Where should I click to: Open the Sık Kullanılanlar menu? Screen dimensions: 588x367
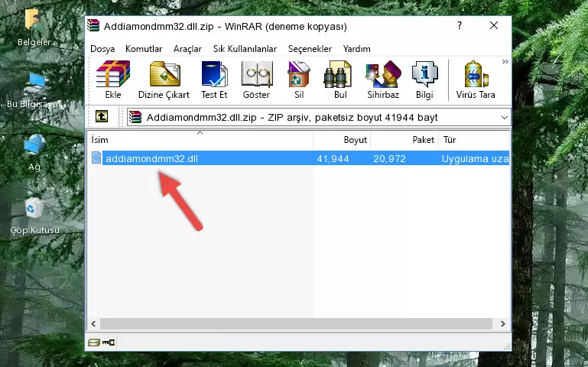(x=245, y=49)
